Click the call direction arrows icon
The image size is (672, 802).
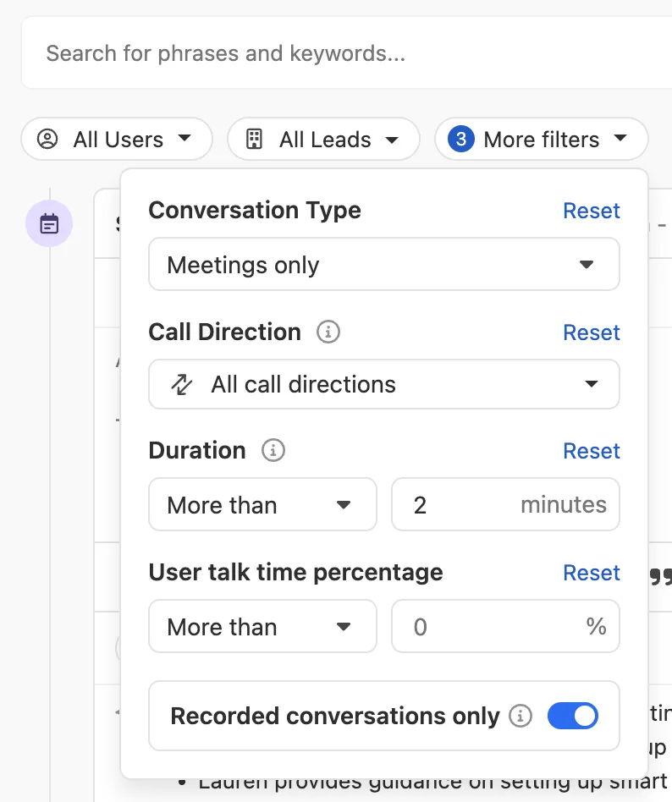point(181,384)
